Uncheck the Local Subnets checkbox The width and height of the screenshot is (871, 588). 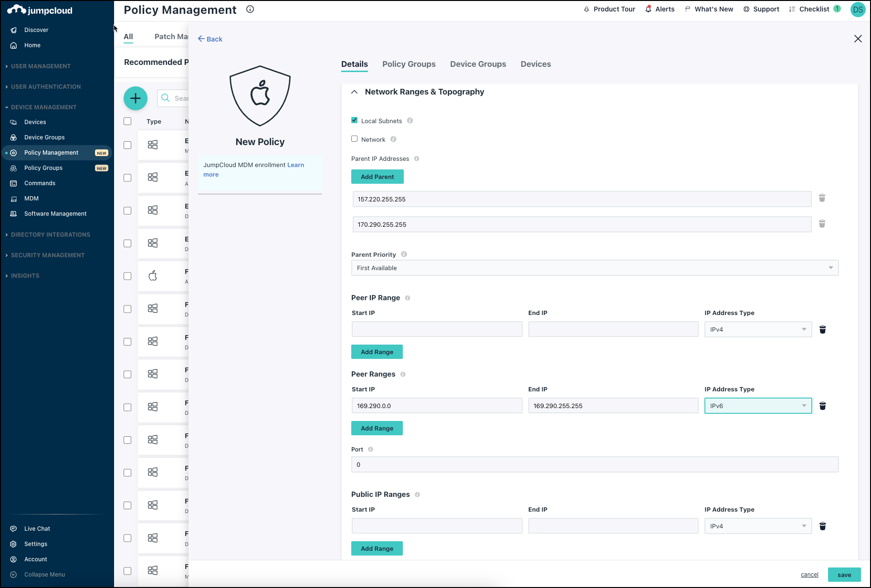click(354, 120)
